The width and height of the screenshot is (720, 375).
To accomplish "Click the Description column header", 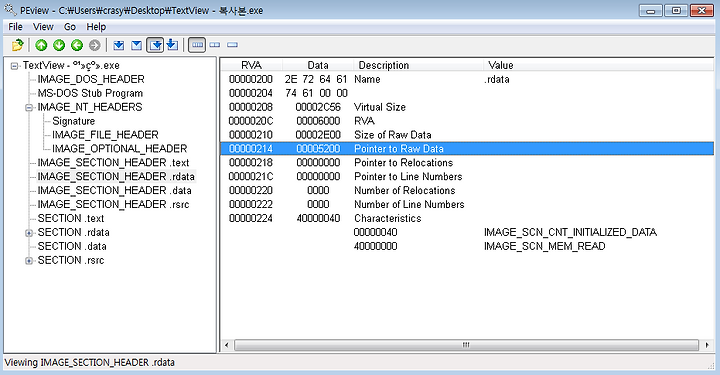I will (x=418, y=65).
